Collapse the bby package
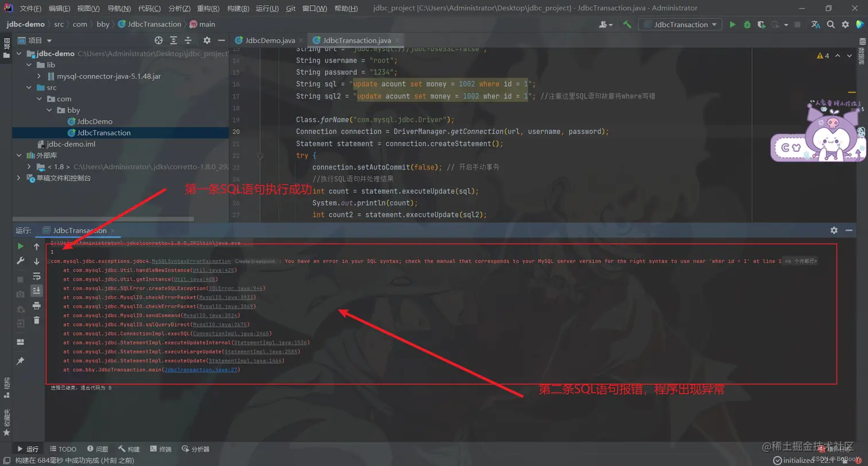Screen dimensions: 868x466 (x=49, y=110)
